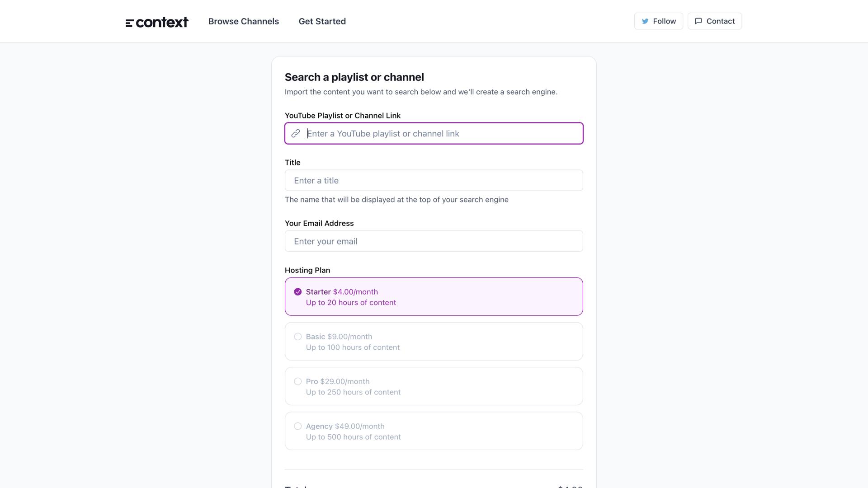Select the Starter $4.00/month plan card
The image size is (868, 488).
click(434, 296)
